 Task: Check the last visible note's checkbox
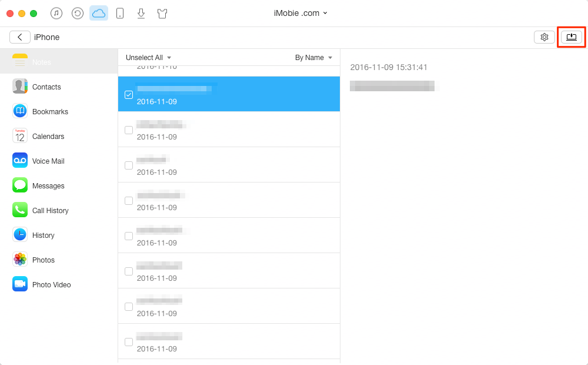[x=129, y=342]
